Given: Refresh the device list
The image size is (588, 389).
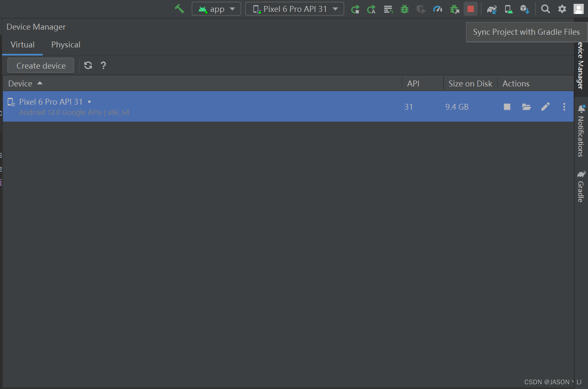Looking at the screenshot, I should coord(88,65).
